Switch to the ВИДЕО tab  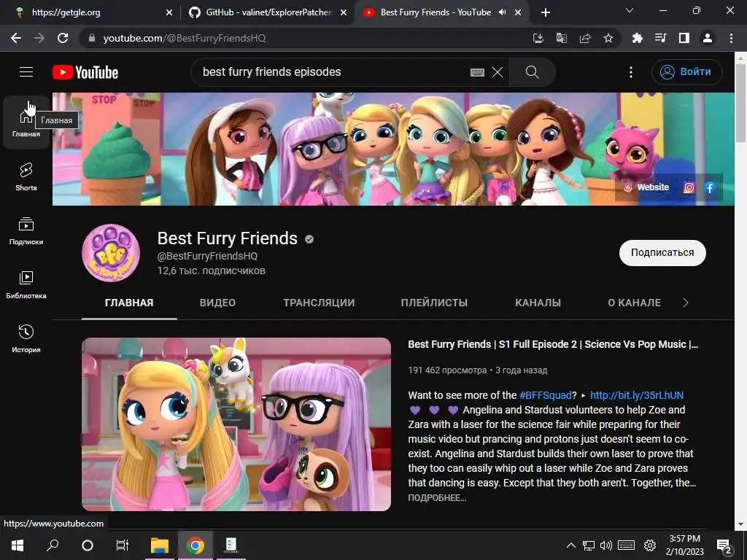pyautogui.click(x=217, y=303)
